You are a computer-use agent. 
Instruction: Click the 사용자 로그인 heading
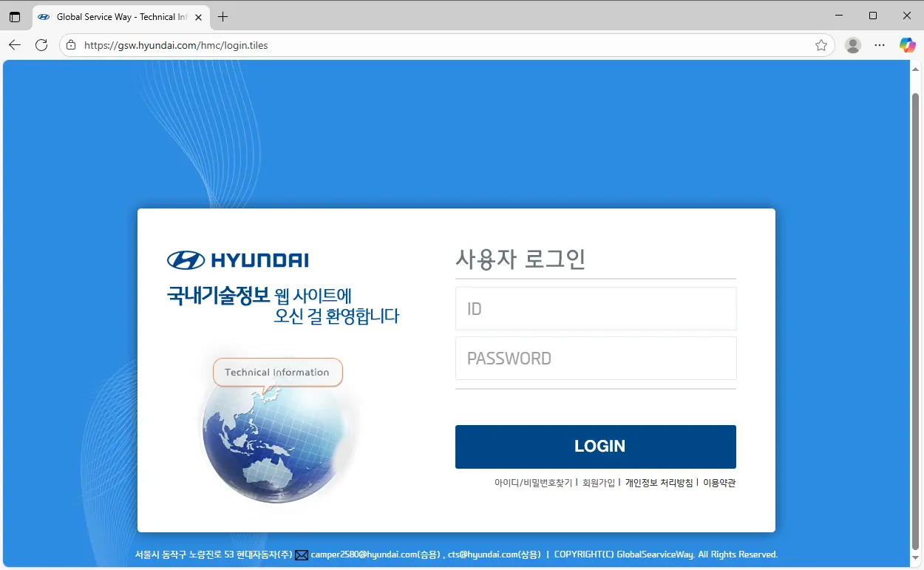pos(520,259)
